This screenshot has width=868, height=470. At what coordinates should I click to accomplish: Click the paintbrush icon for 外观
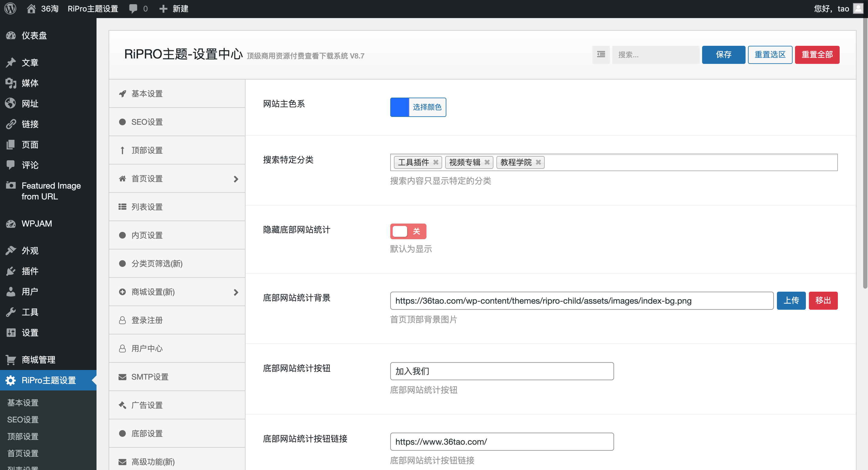click(11, 250)
